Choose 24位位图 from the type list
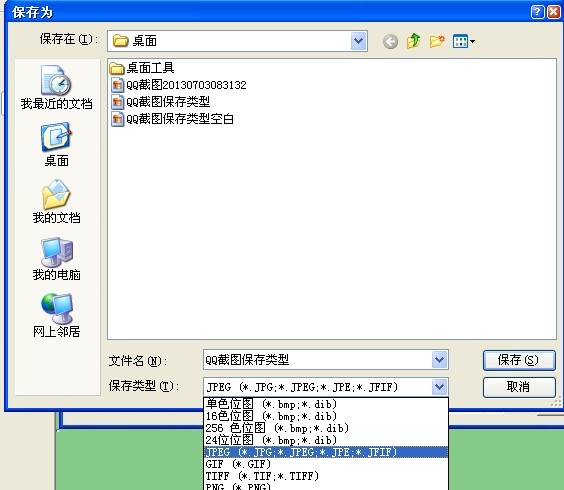This screenshot has width=564, height=490. (x=326, y=440)
